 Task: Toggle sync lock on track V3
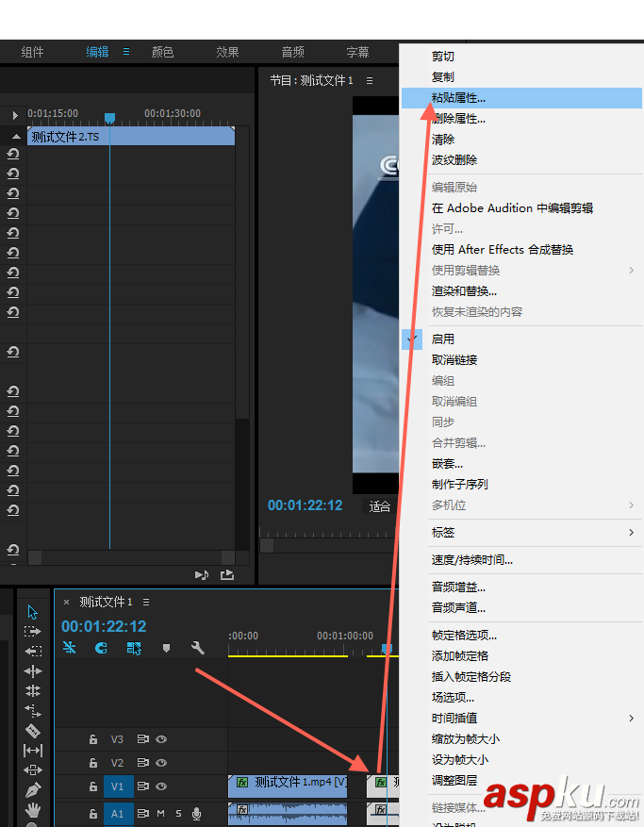142,739
